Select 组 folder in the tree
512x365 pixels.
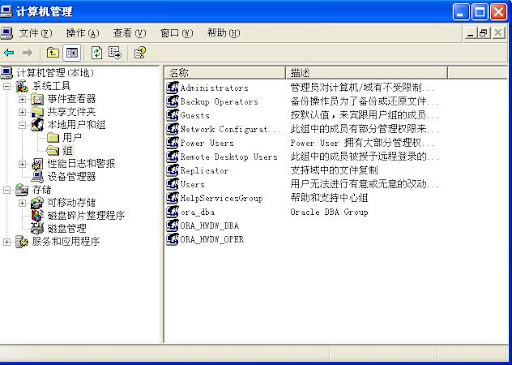pos(67,151)
